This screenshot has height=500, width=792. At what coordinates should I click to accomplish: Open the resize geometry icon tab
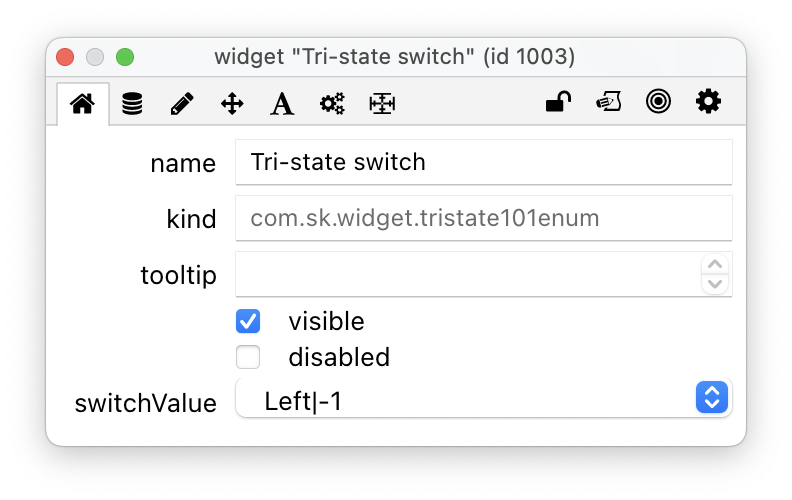point(382,103)
